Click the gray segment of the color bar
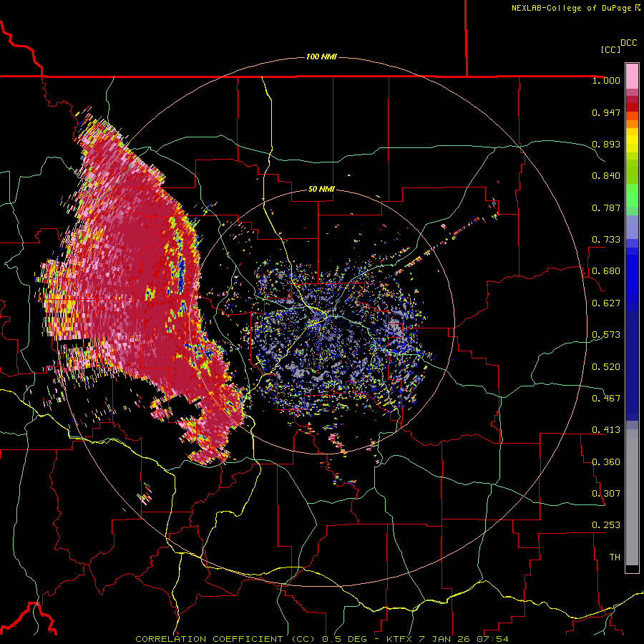Screen dimensions: 644x644 [x=632, y=497]
